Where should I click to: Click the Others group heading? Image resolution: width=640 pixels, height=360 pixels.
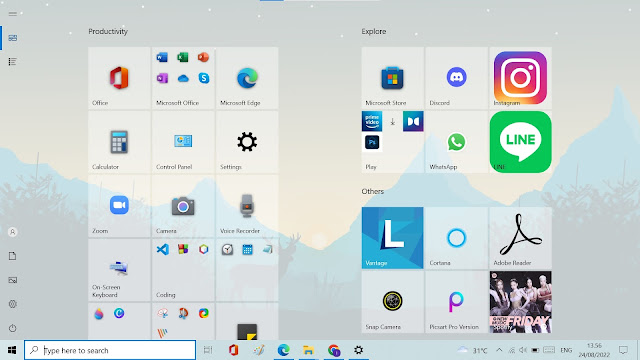373,191
